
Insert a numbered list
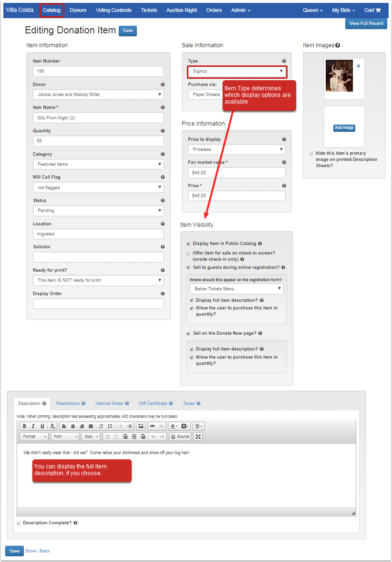101,426
